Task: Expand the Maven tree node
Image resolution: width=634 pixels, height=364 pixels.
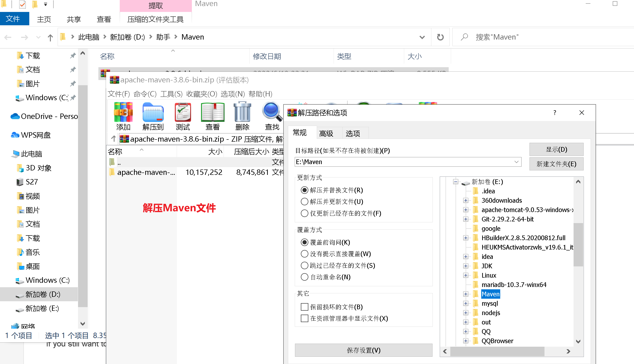Action: (466, 294)
